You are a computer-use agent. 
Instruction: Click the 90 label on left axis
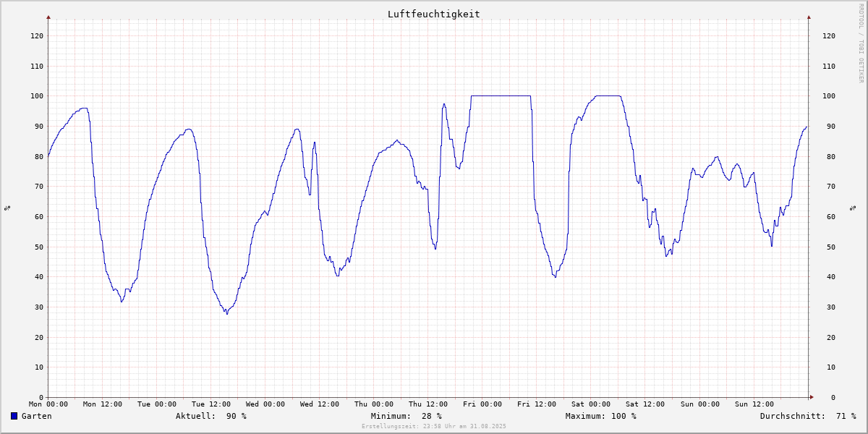coord(39,126)
